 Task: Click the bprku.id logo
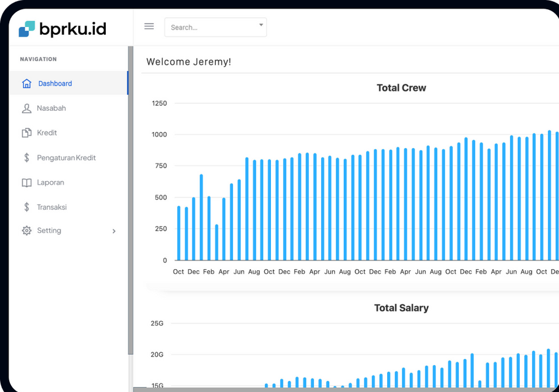pos(62,29)
